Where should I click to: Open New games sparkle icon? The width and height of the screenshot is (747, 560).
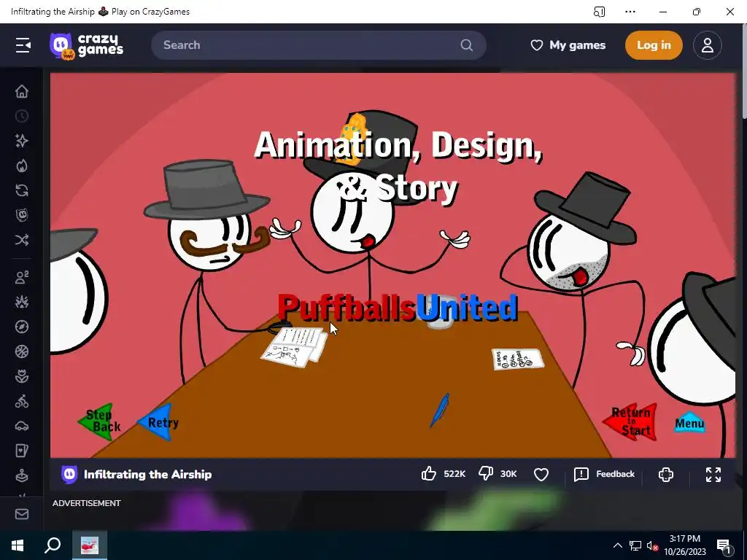point(22,141)
